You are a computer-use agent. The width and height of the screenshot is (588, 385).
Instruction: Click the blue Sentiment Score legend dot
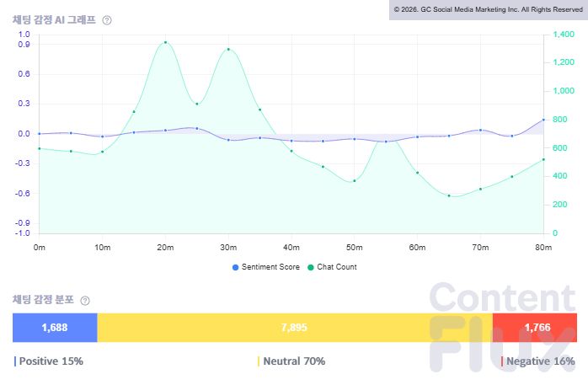click(235, 267)
